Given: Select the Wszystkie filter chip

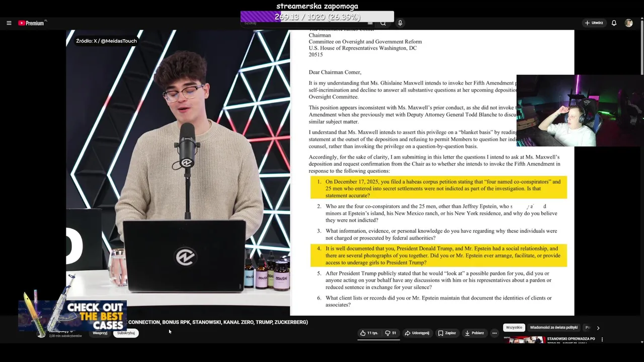Looking at the screenshot, I should click(x=514, y=327).
